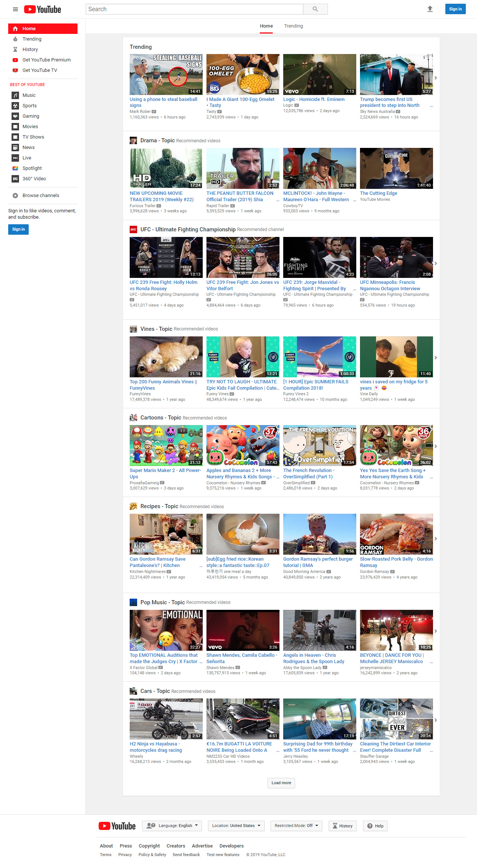
Task: Click the History hourglass icon in sidebar
Action: click(15, 50)
